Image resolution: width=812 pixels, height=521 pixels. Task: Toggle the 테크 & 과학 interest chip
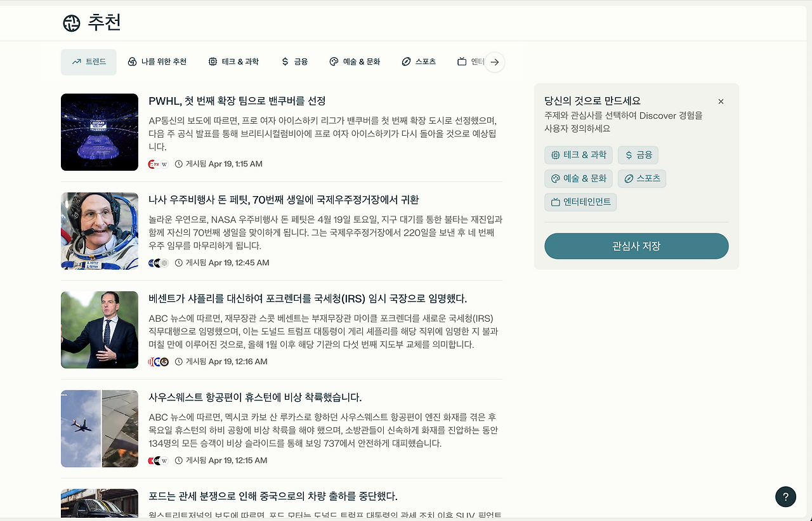pyautogui.click(x=579, y=155)
